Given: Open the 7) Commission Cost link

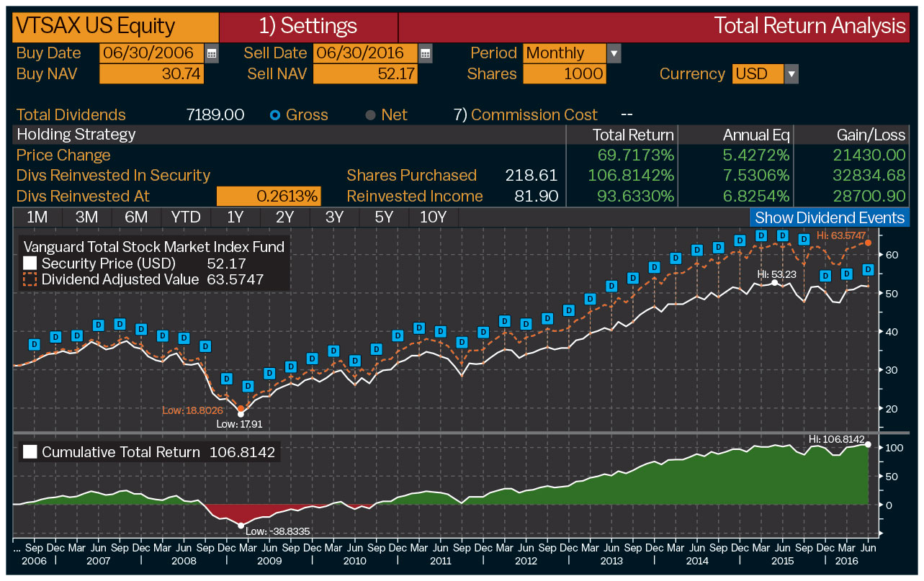Looking at the screenshot, I should coord(526,115).
